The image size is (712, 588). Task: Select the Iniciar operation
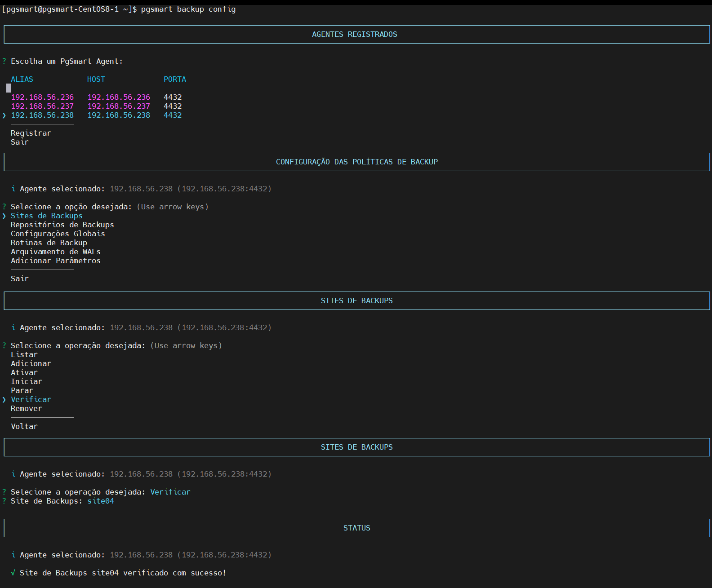pos(27,381)
